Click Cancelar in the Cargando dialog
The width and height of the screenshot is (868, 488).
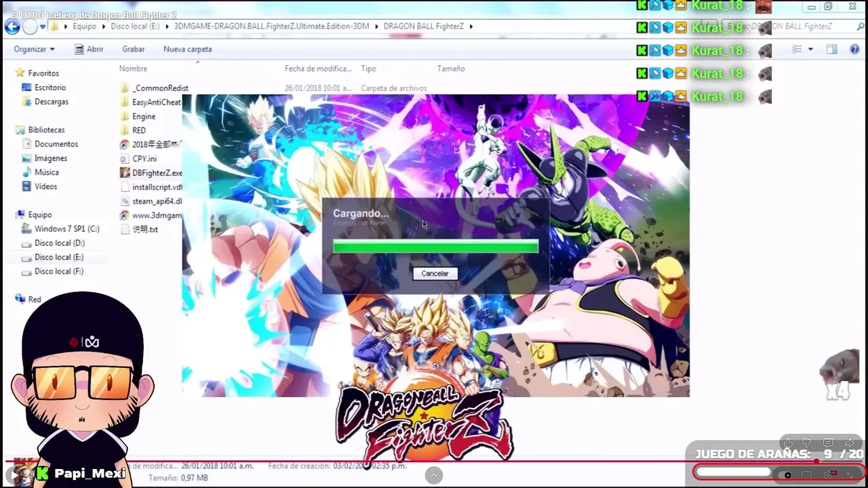[x=435, y=274]
